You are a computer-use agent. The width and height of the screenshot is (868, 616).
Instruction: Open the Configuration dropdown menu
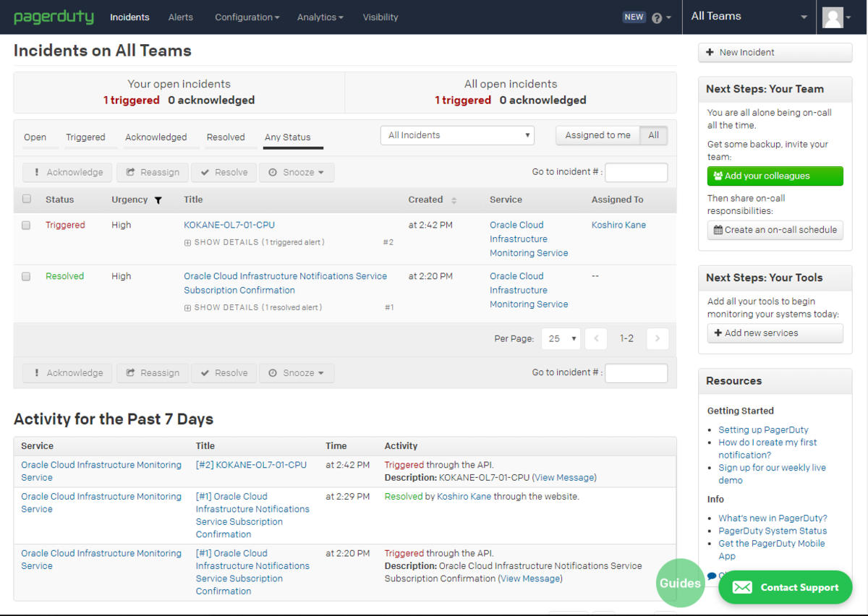pyautogui.click(x=247, y=17)
